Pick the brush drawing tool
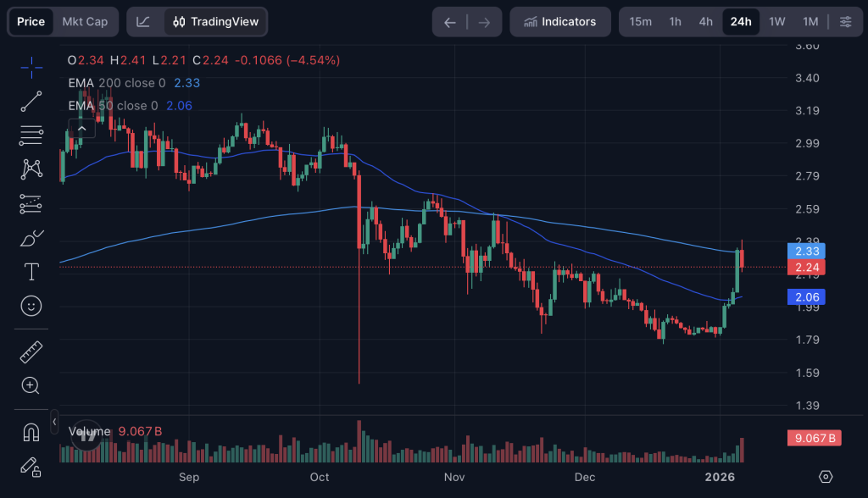This screenshot has width=868, height=498. [31, 238]
